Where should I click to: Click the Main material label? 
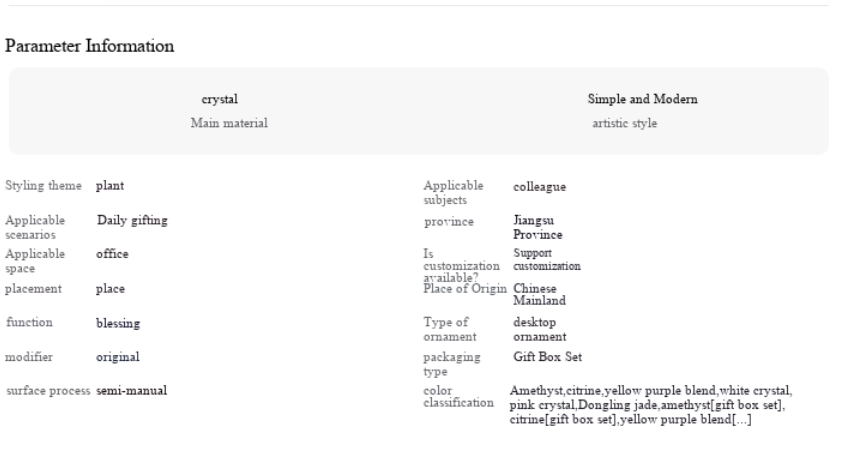(x=229, y=123)
